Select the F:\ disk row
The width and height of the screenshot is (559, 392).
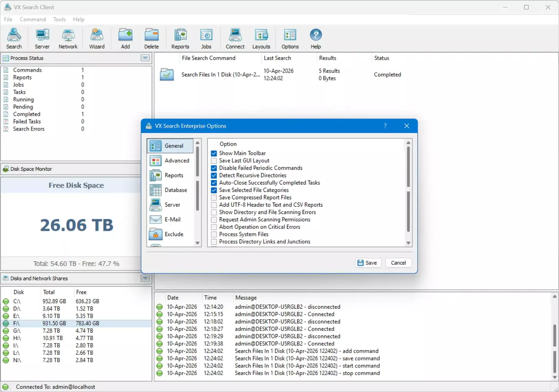(54, 324)
